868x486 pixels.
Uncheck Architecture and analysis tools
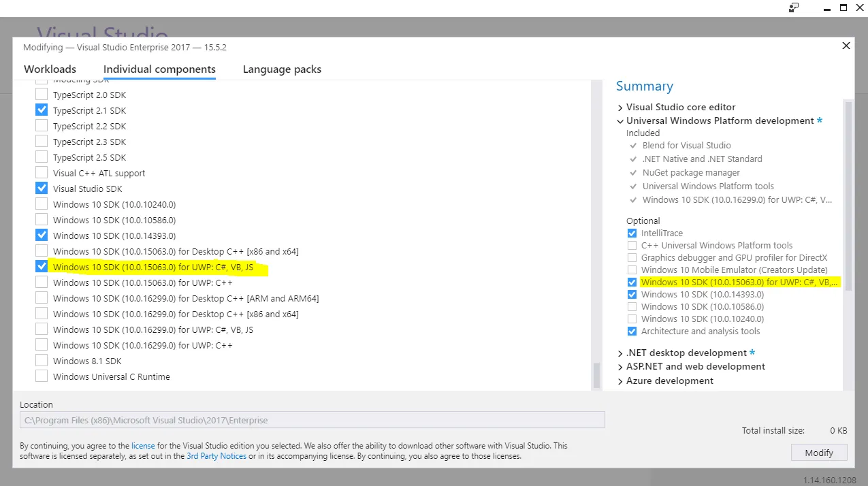tap(632, 331)
